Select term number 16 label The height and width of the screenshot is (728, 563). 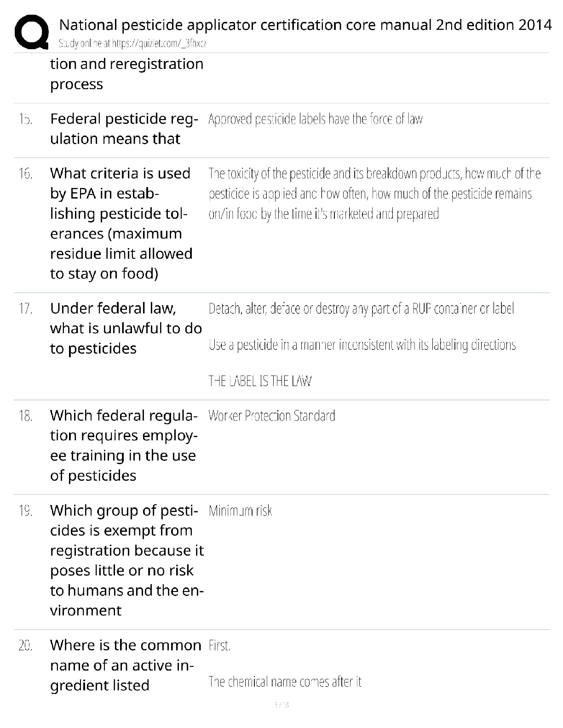[25, 174]
